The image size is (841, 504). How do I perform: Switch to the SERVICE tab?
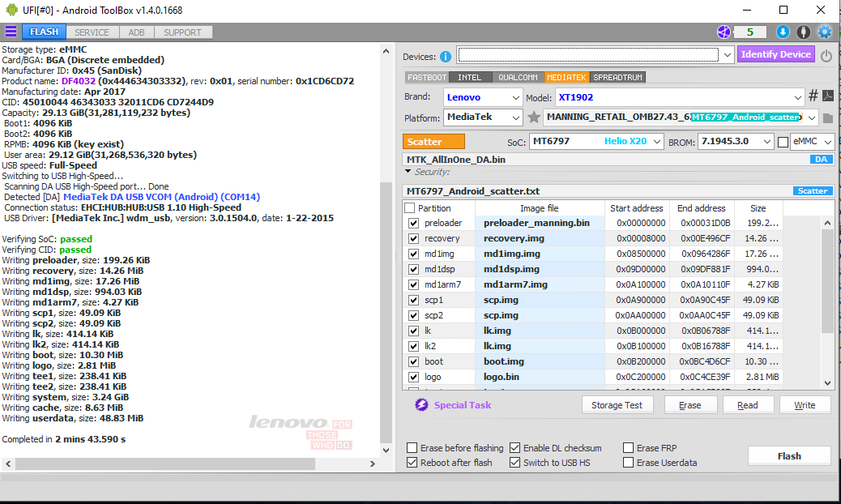[92, 32]
